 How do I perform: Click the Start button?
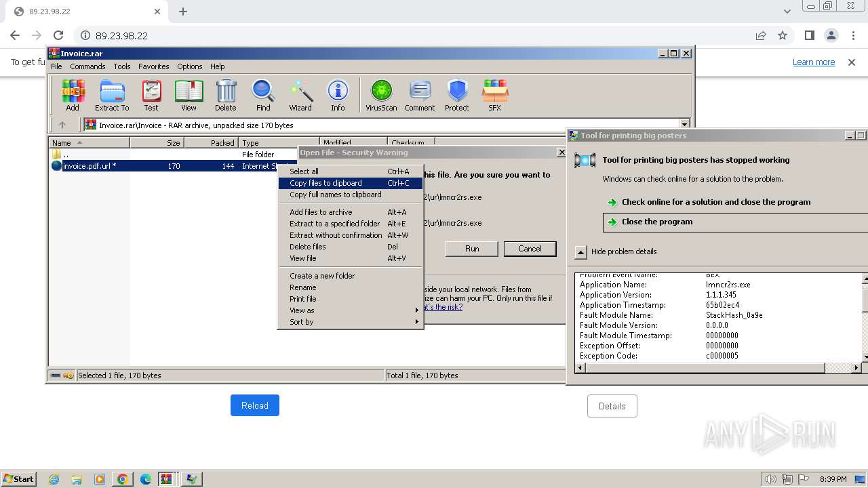click(18, 479)
